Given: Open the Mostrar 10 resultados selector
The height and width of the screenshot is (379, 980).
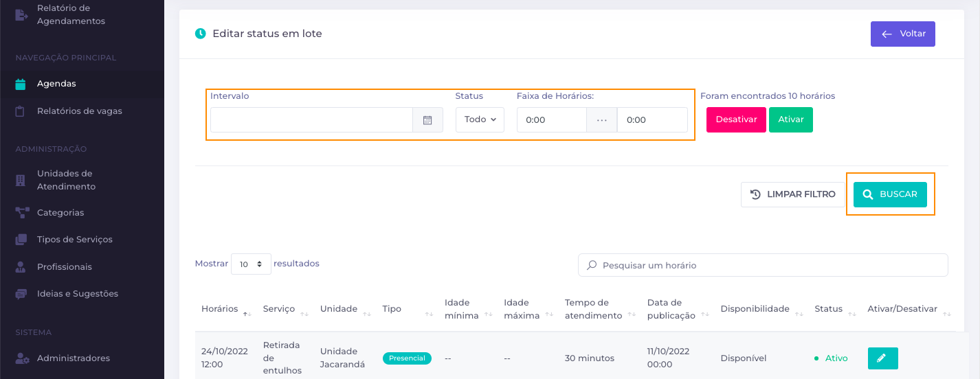Looking at the screenshot, I should point(251,264).
